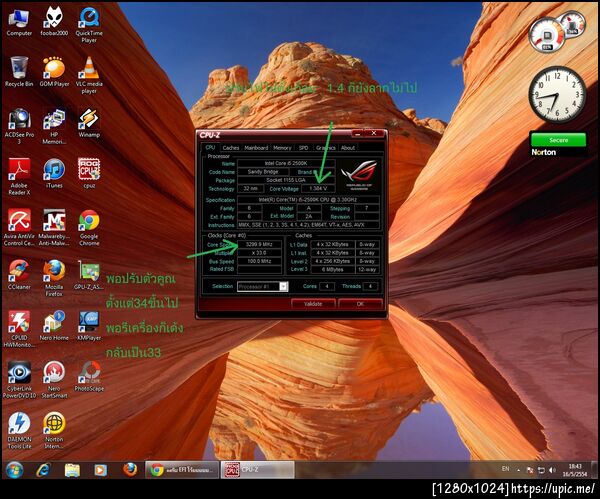Screen dimensions: 600x499
Task: Open the QuickTime Player shortcut
Action: click(x=89, y=25)
